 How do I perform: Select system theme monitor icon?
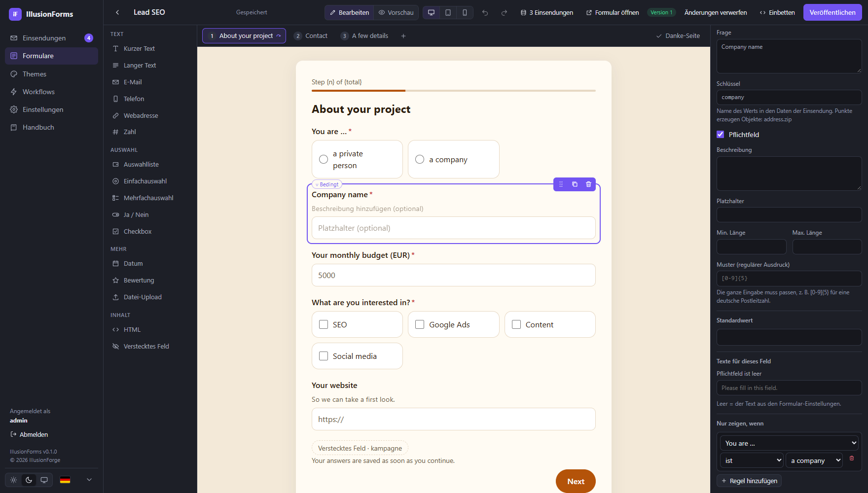44,480
